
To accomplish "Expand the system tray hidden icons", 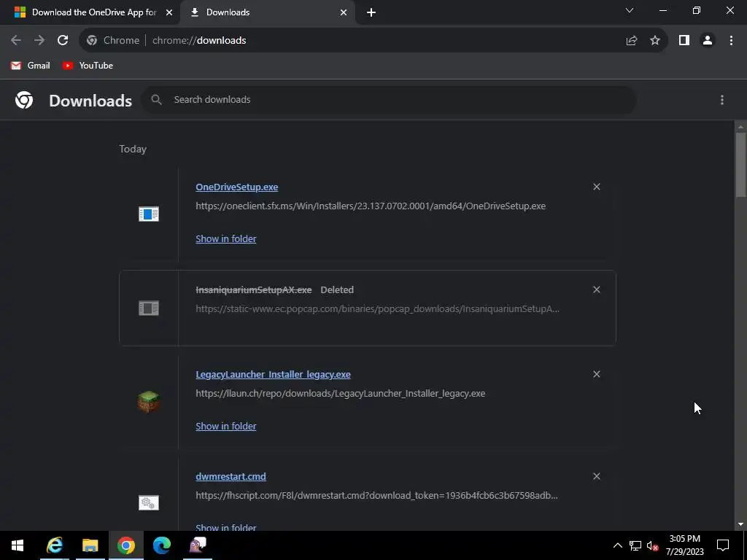I will pos(617,545).
